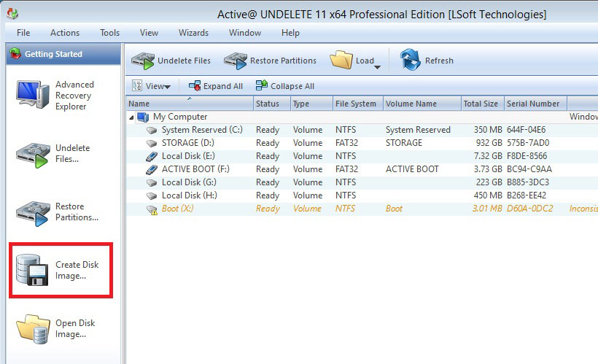Click the Collapse All icon
The width and height of the screenshot is (598, 364).
click(x=262, y=85)
